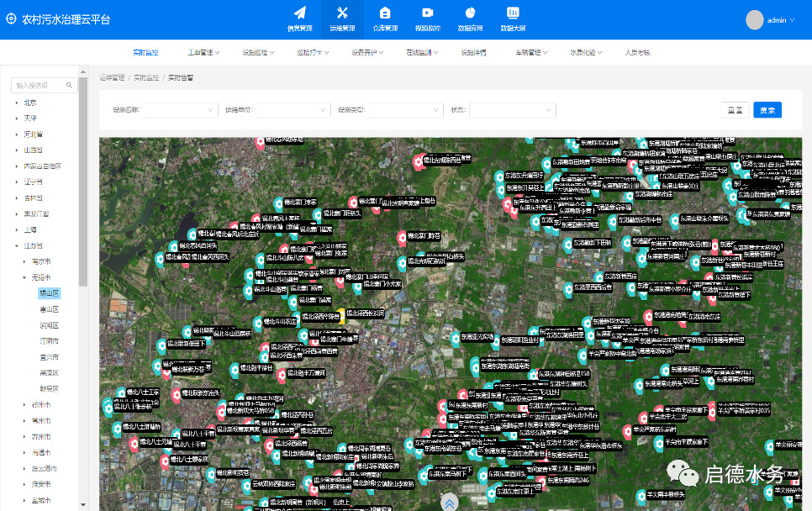Select the 运维管理 wrench icon
Viewport: 812px width, 511px height.
pyautogui.click(x=342, y=13)
